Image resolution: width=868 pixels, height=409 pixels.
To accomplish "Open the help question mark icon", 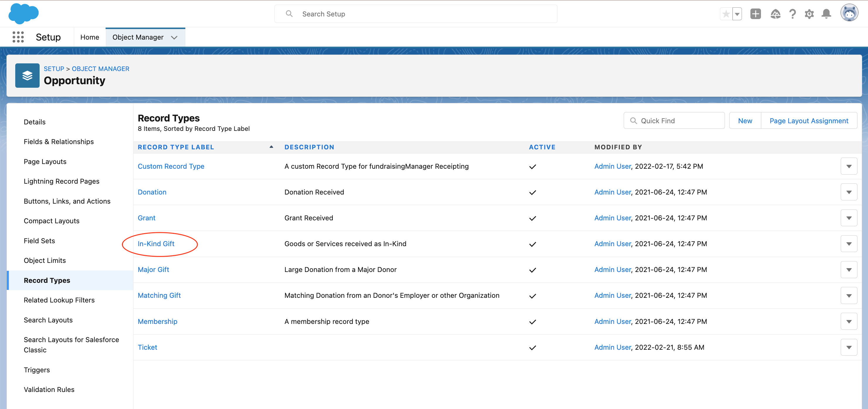I will point(792,14).
